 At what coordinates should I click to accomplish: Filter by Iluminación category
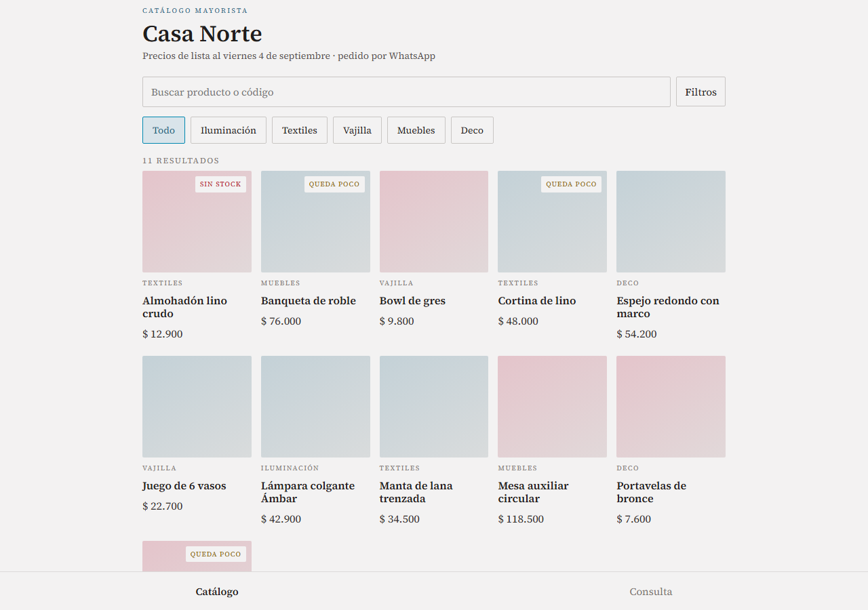tap(229, 130)
